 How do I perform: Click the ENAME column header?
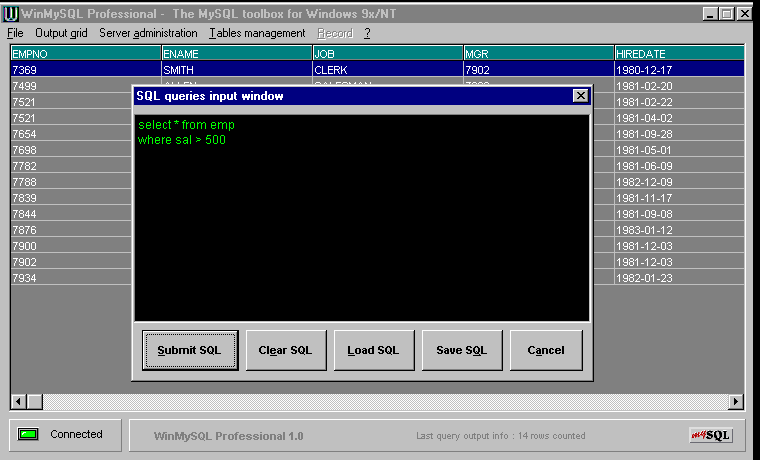(x=237, y=53)
